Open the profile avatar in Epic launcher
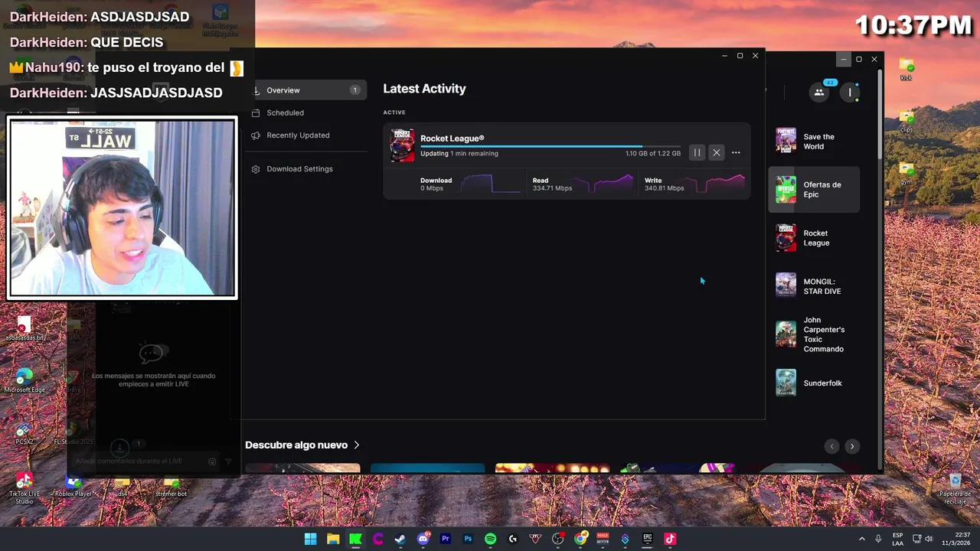Screen dimensions: 980x551 point(850,92)
